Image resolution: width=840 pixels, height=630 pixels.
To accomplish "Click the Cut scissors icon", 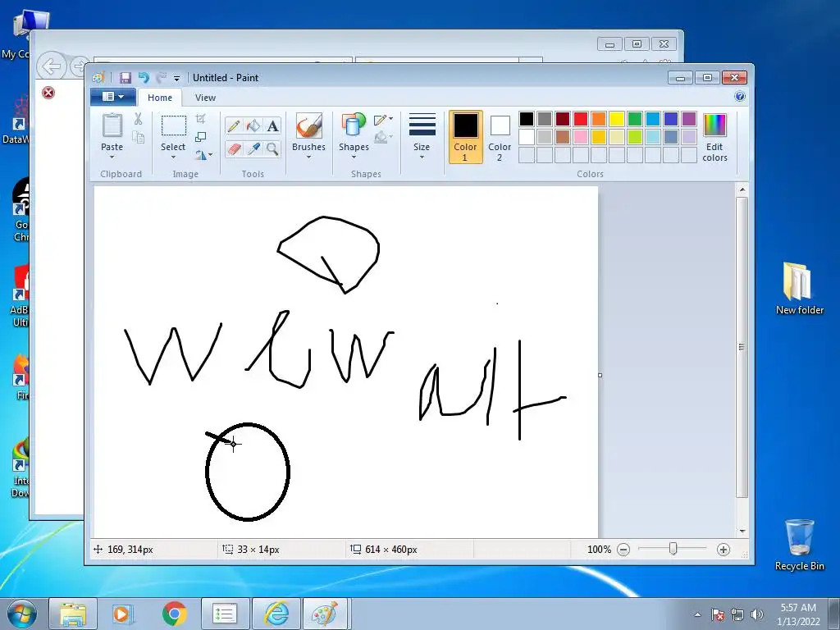I will [138, 119].
